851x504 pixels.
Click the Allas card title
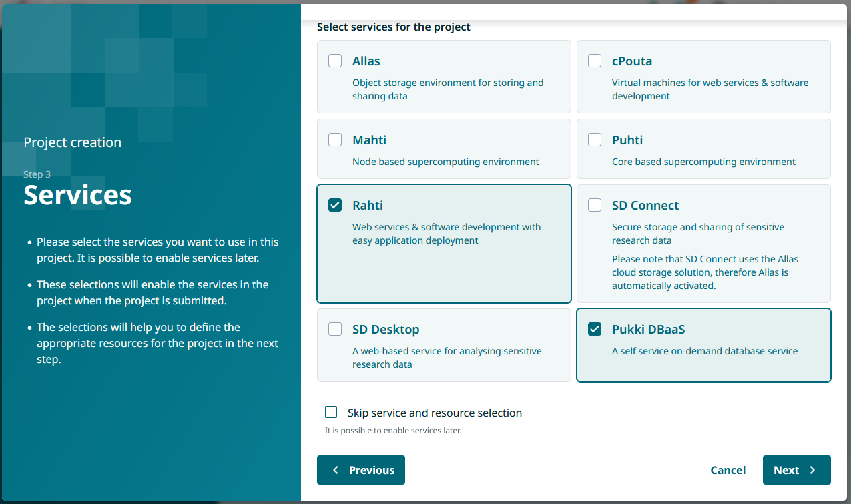[x=366, y=61]
